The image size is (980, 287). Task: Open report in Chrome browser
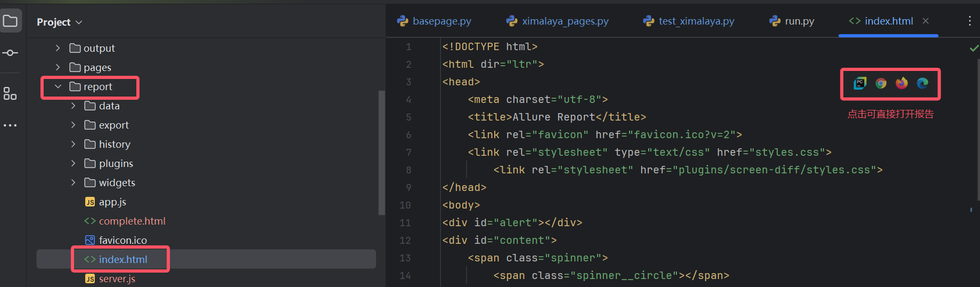881,83
